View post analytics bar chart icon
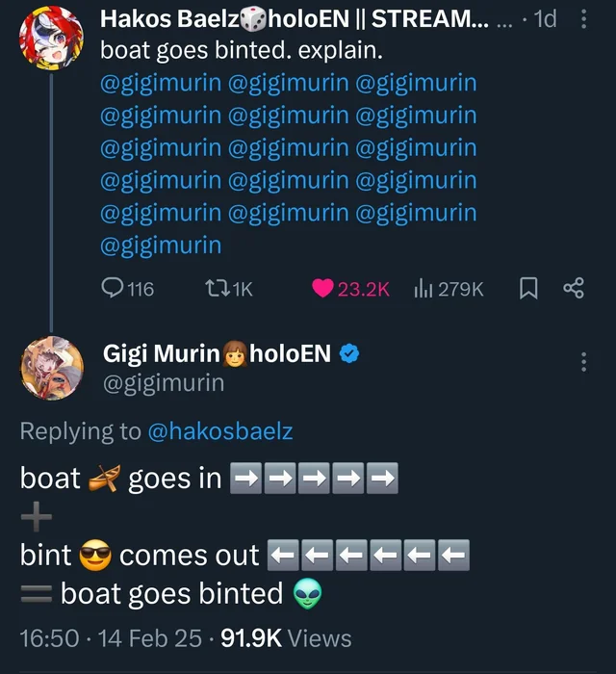Screen dimensions: 616x674 coord(422,288)
